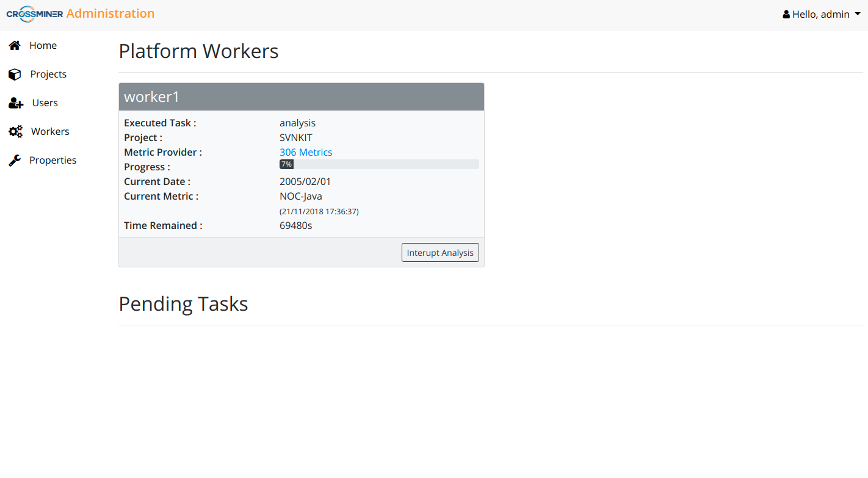The width and height of the screenshot is (868, 478).
Task: Click the Platform Workers heading
Action: click(x=198, y=51)
